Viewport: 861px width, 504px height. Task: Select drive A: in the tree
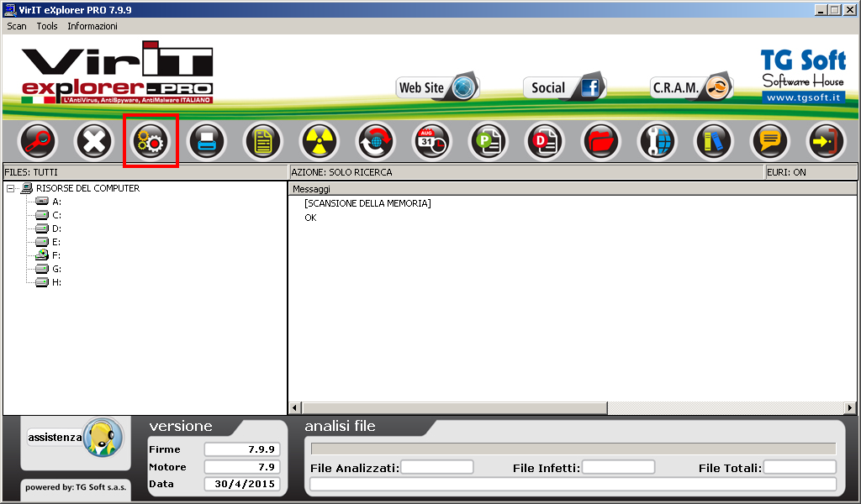pos(56,202)
